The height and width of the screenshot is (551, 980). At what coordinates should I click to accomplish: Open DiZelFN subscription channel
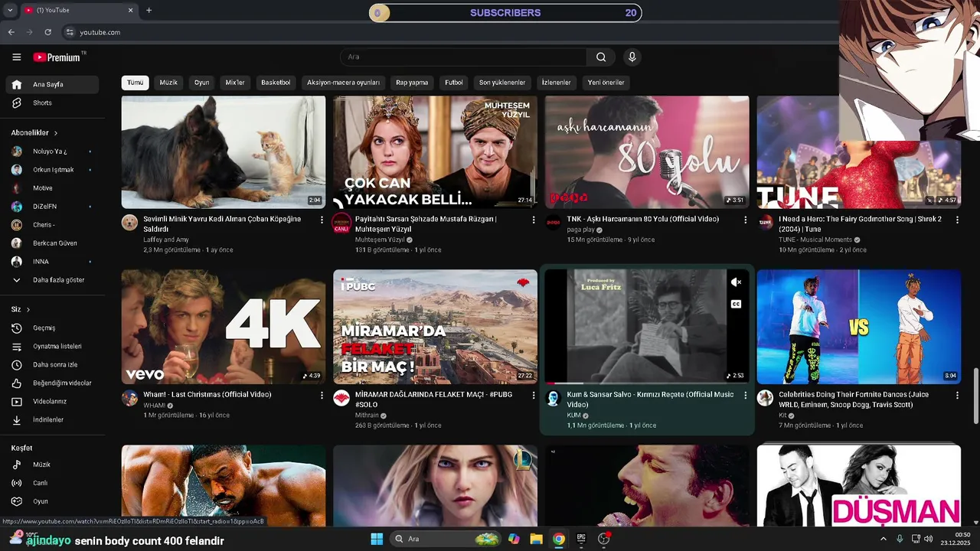click(52, 207)
